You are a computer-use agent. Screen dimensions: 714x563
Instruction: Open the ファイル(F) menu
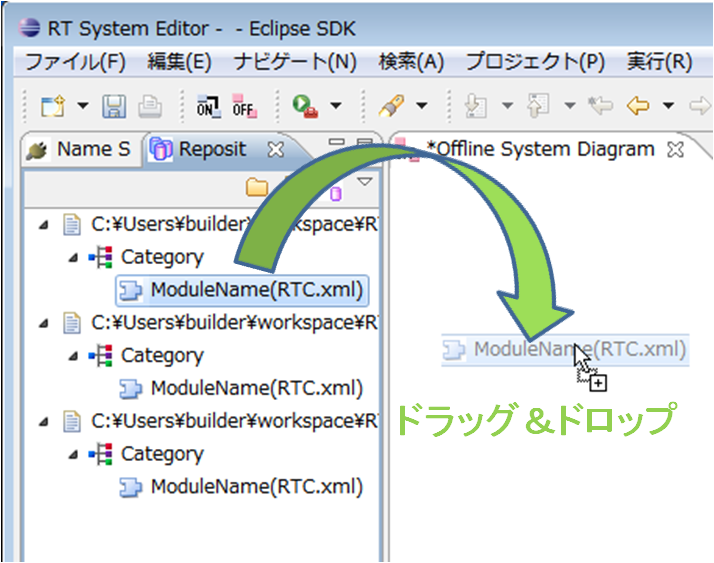click(76, 61)
